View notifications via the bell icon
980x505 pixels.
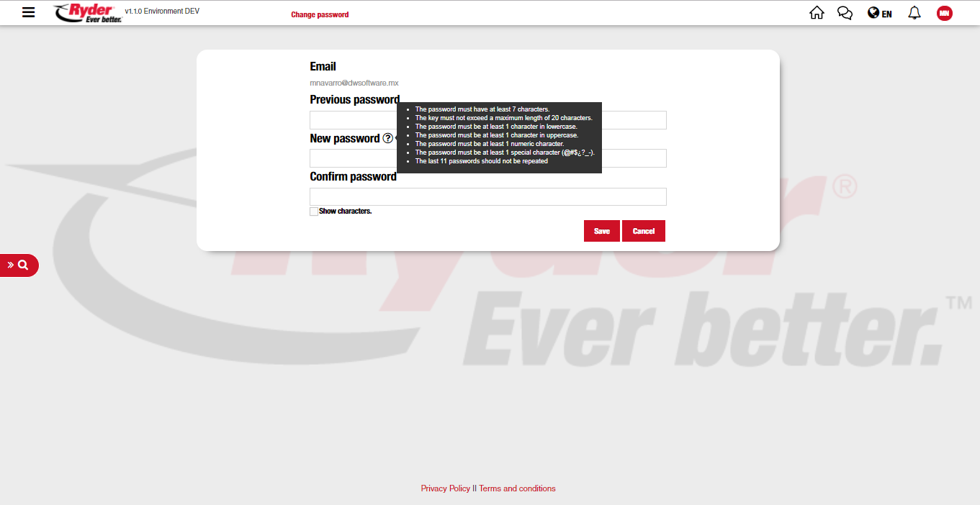914,13
